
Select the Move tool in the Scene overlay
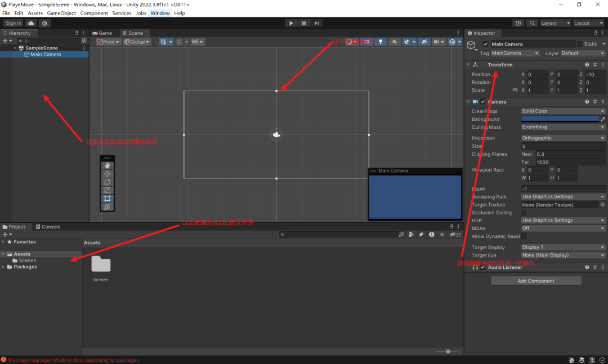pos(108,174)
